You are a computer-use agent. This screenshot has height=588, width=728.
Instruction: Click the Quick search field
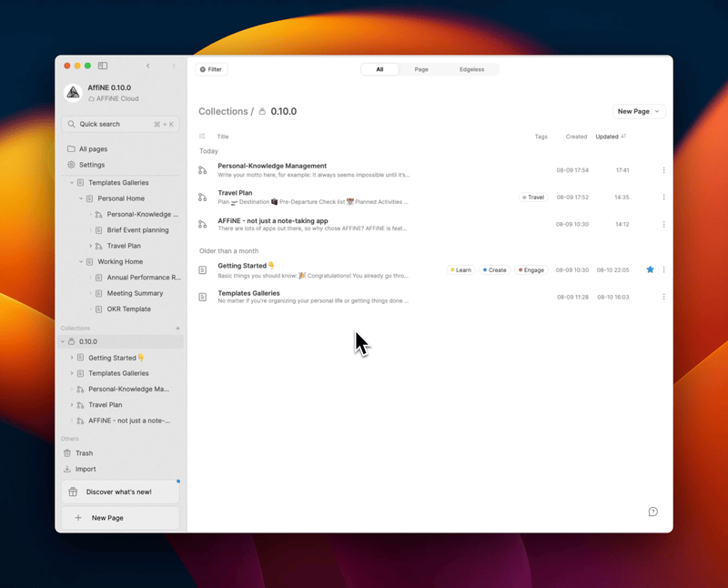(121, 124)
